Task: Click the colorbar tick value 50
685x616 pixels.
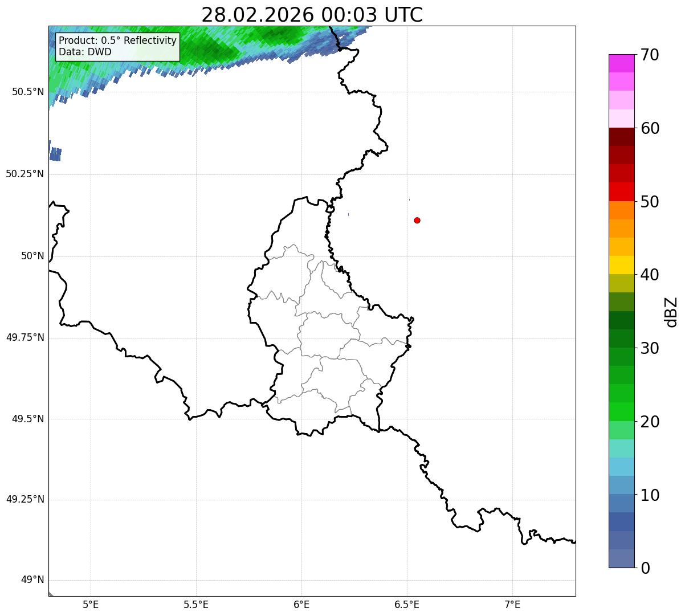Action: [650, 202]
